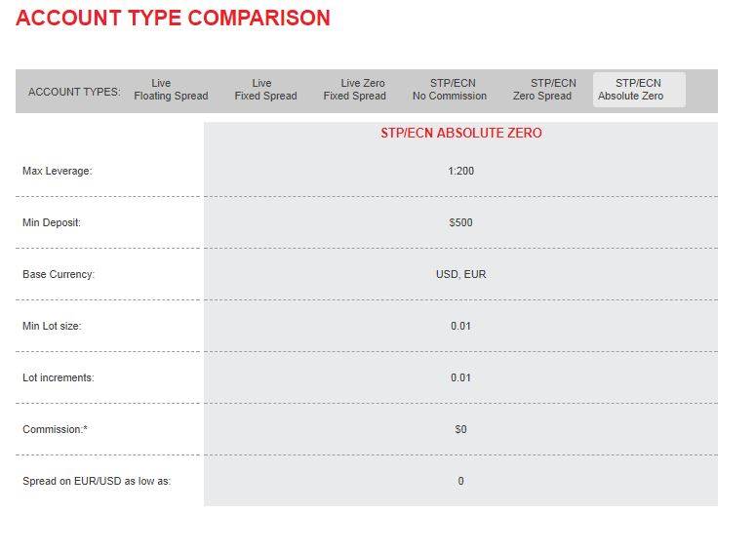Click the 1:200 leverage value
The image size is (756, 553).
pyautogui.click(x=460, y=171)
